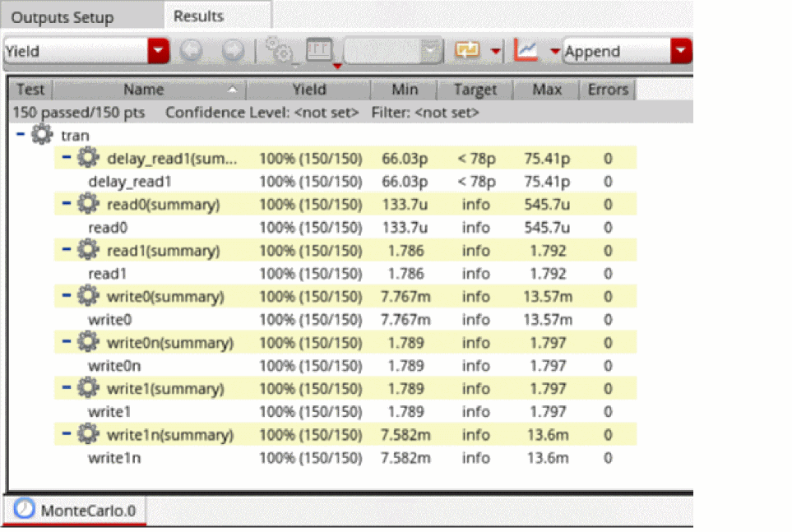Click the gear icon next to tran

42,135
